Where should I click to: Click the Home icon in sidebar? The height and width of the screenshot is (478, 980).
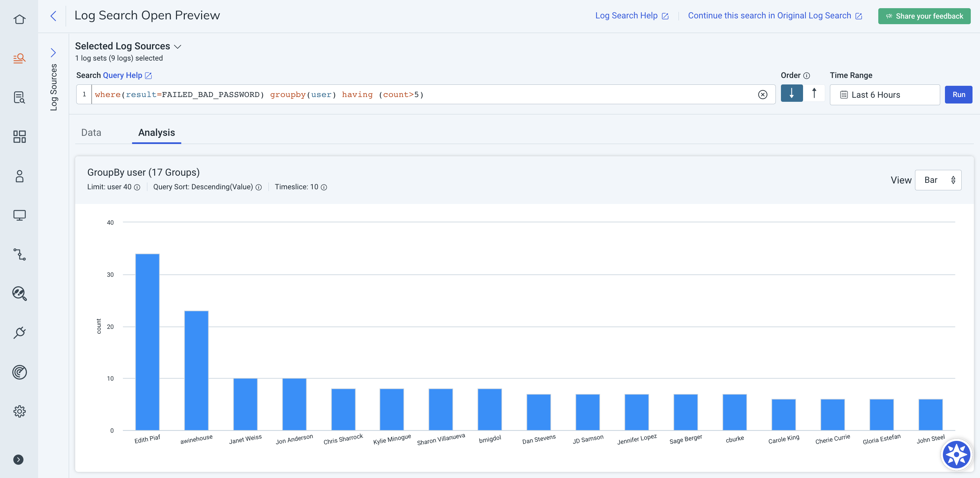coord(19,19)
